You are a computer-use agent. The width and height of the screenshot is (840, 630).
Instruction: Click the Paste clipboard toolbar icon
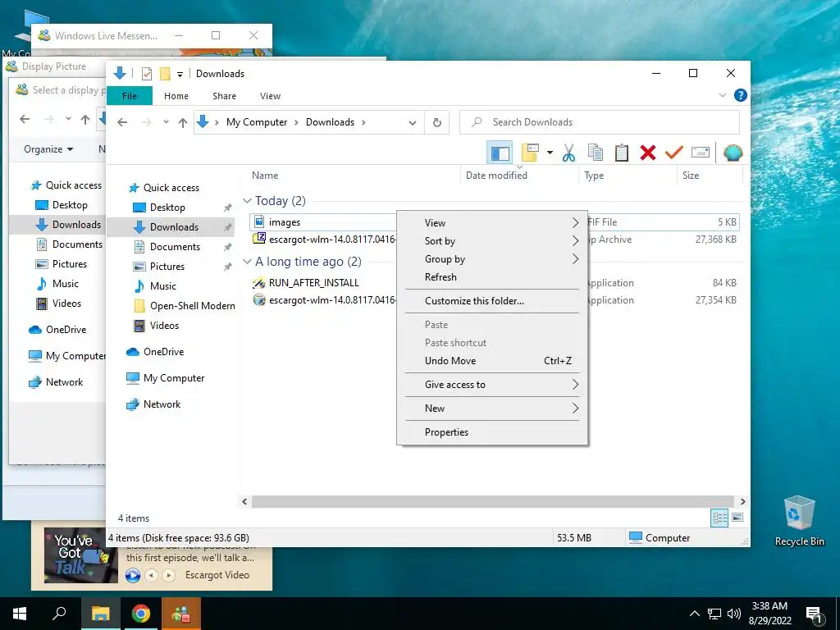click(x=622, y=153)
